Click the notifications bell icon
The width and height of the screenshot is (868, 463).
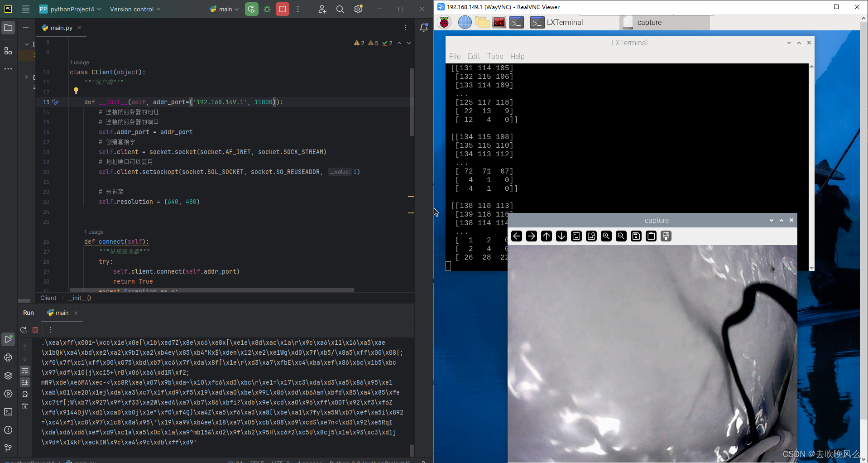[424, 28]
